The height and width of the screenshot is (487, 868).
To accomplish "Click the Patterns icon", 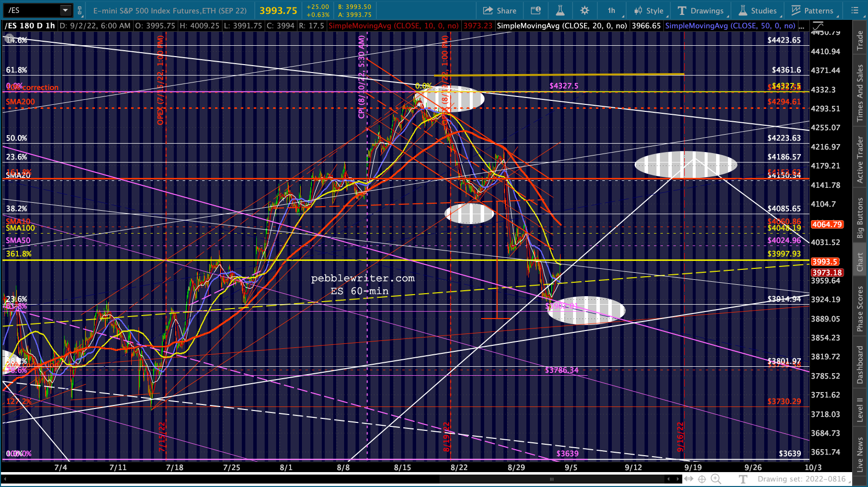I will coord(796,10).
